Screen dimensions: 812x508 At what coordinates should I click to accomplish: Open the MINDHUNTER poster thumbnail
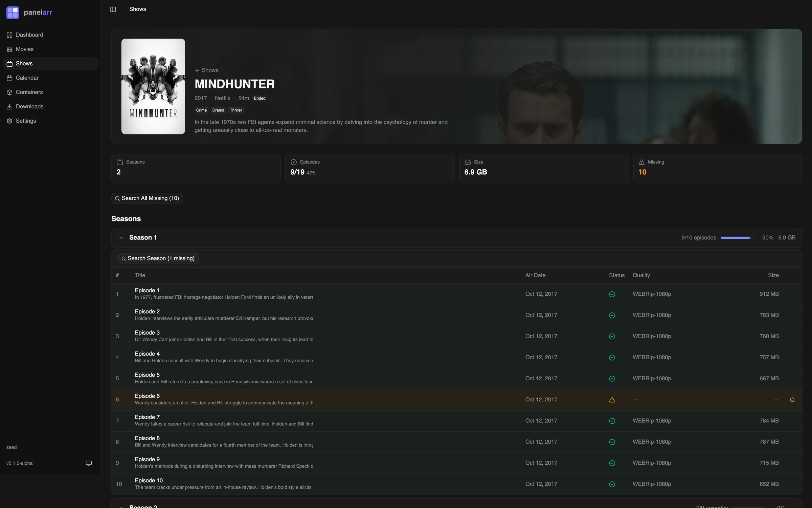[153, 87]
